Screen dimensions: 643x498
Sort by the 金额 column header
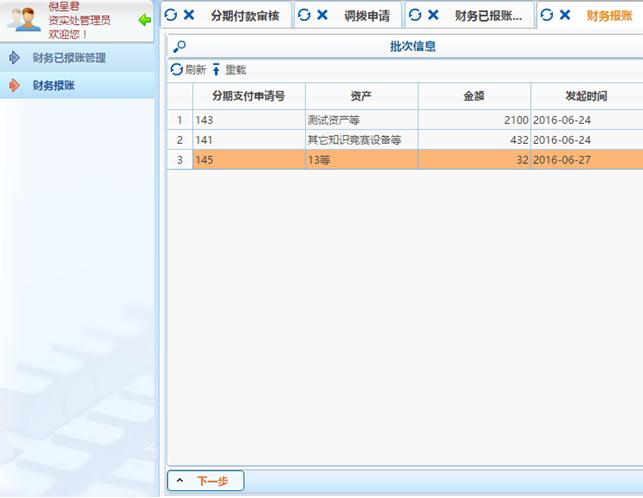click(473, 96)
